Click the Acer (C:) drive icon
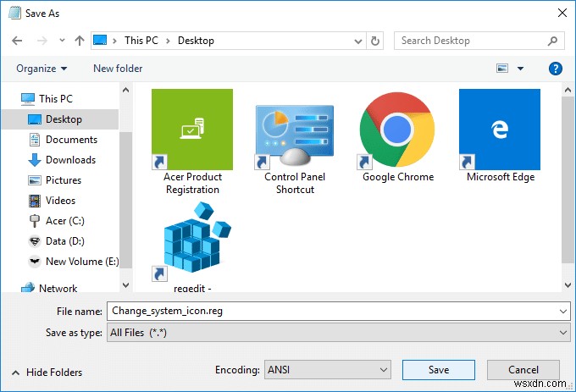The height and width of the screenshot is (392, 576). point(35,221)
